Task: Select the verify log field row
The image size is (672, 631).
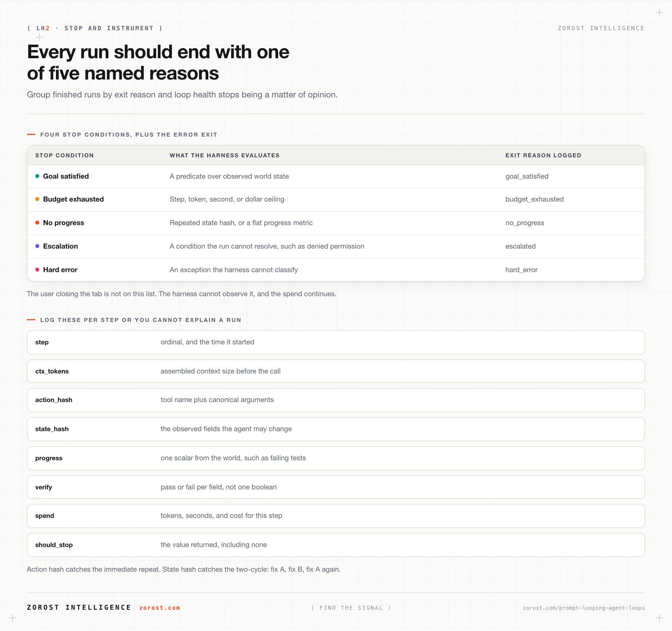Action: tap(336, 487)
